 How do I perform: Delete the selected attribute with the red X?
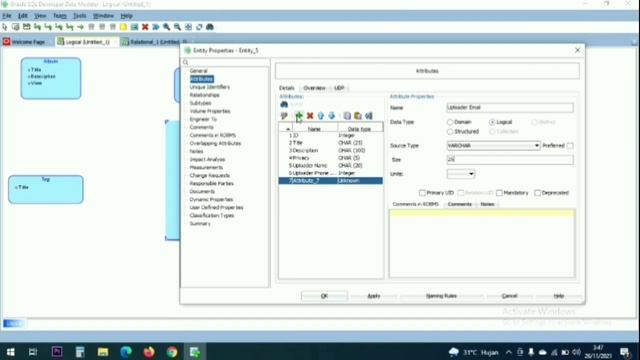(310, 116)
